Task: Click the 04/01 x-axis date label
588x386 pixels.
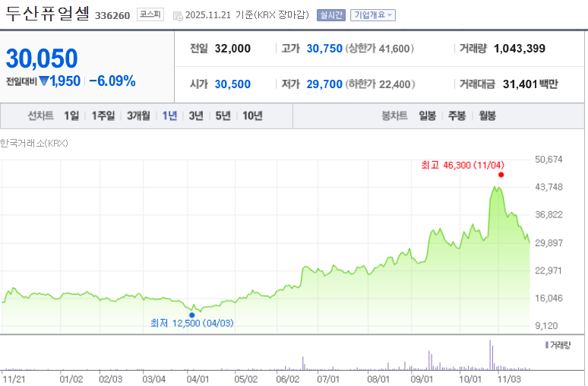Action: pyautogui.click(x=198, y=379)
